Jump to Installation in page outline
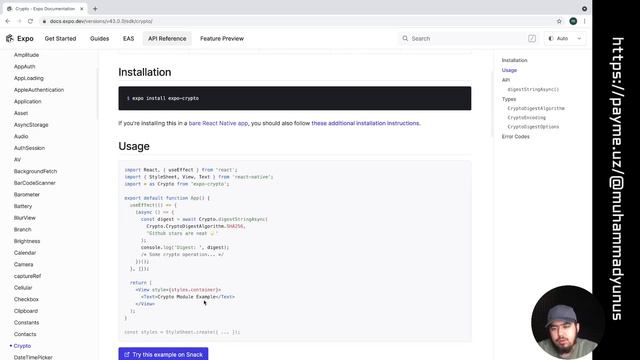Screen dimensions: 640x360 click(x=514, y=60)
